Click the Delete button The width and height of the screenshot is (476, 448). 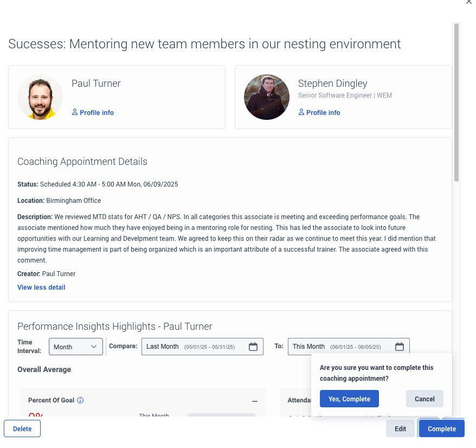point(22,428)
